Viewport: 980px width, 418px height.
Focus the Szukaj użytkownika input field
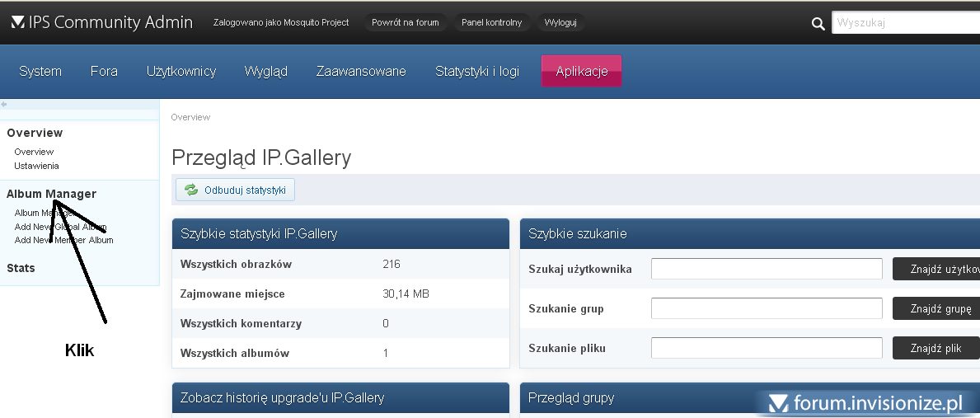coord(767,269)
